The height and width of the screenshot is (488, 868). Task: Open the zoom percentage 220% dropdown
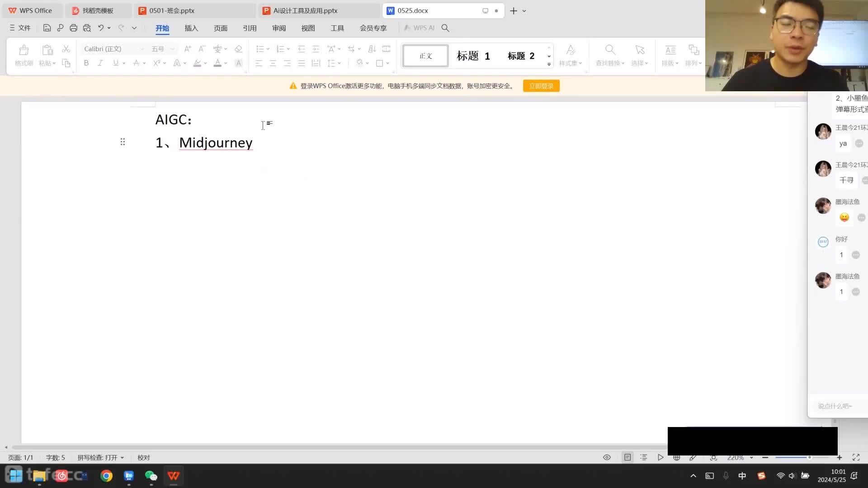751,458
